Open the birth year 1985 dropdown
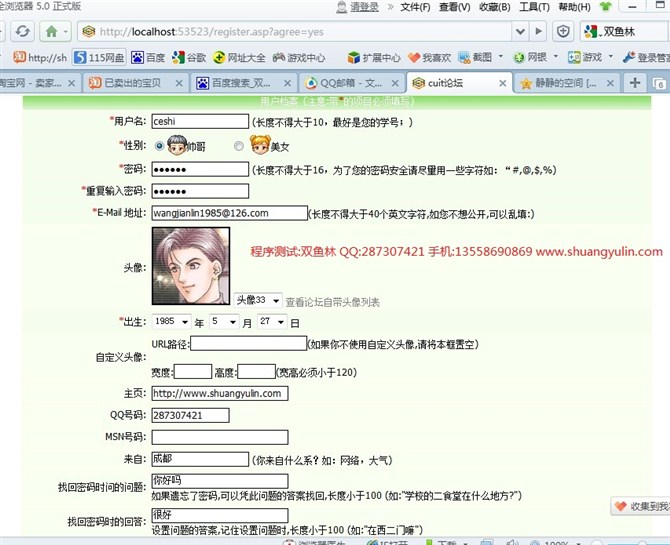This screenshot has height=545, width=670. click(x=171, y=321)
